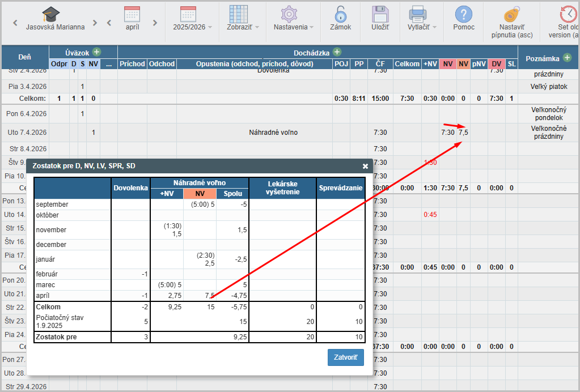Screen dimensions: 580x392
Task: Close the Zostatok dialog with X
Action: coord(365,166)
